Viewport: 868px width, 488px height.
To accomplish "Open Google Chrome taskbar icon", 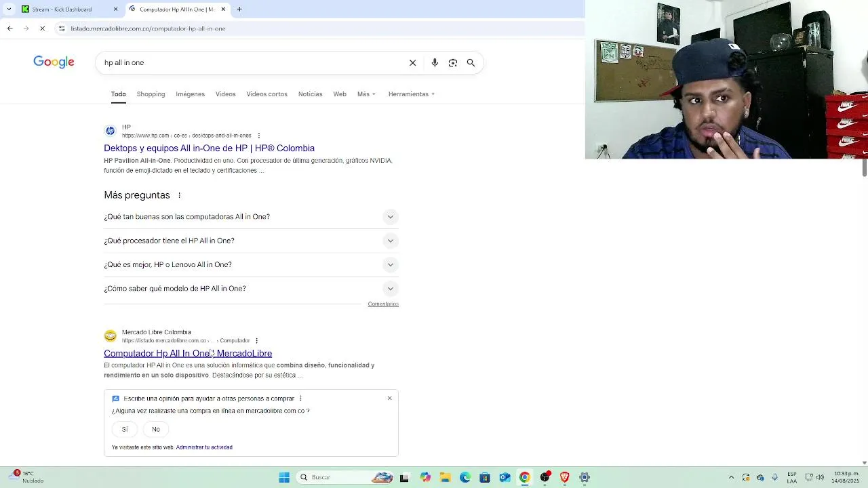I will [525, 477].
